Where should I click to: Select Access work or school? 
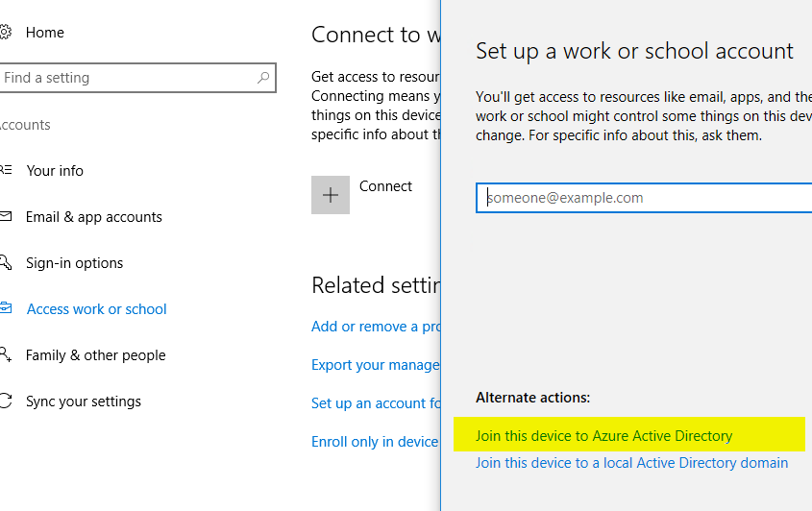pos(97,309)
